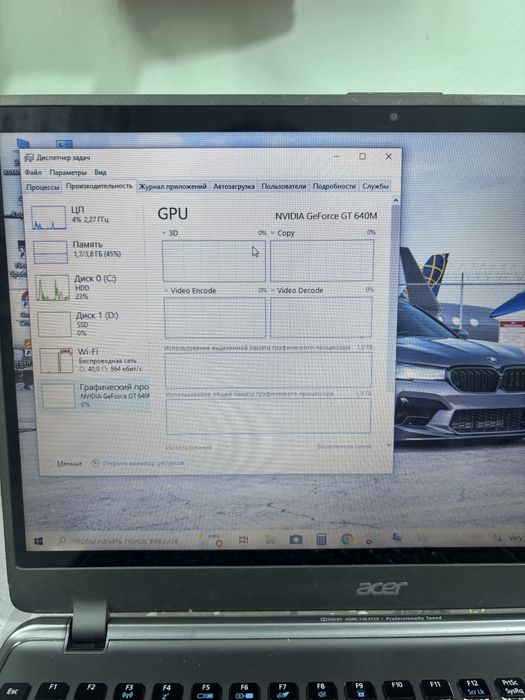The width and height of the screenshot is (525, 700).
Task: Open the Video Decode graph dropdown
Action: (x=272, y=290)
